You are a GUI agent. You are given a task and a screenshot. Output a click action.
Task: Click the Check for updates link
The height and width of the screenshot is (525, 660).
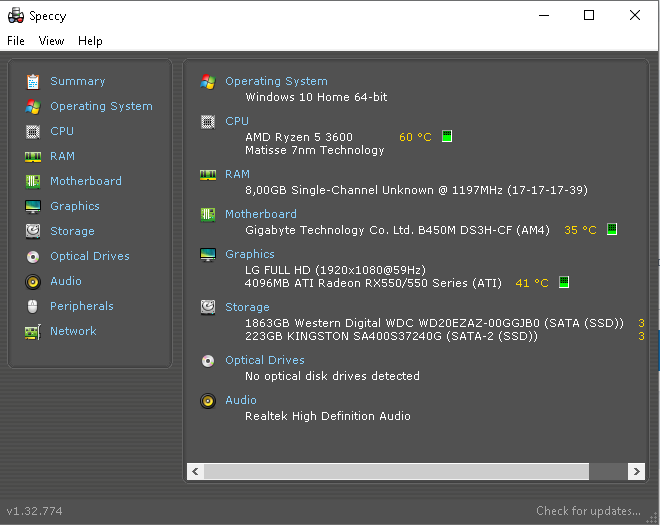(x=588, y=511)
